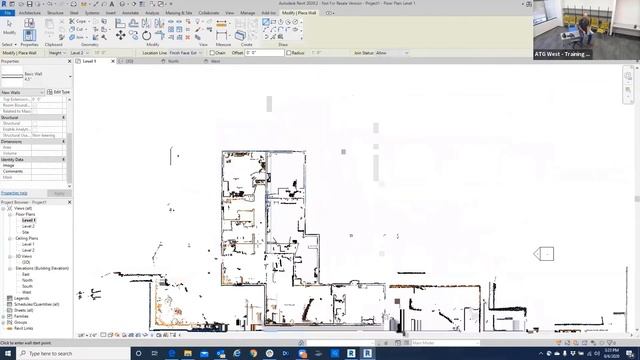Toggle Room Bounding checkbox in Properties
The image size is (640, 360).
point(35,105)
